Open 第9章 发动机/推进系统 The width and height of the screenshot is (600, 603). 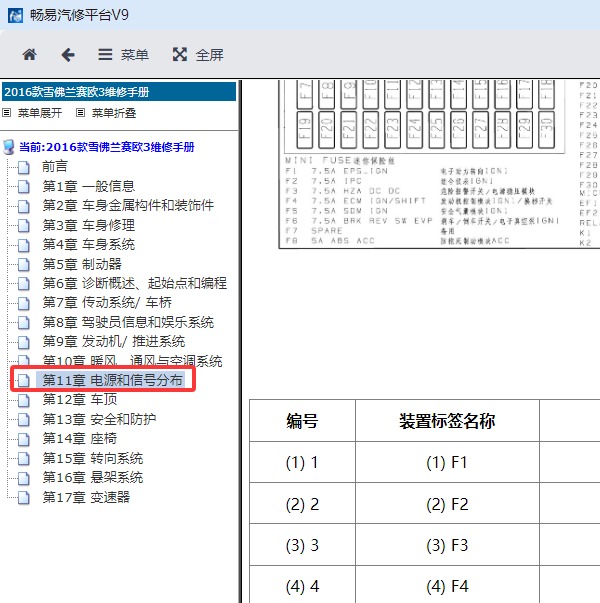click(x=113, y=341)
